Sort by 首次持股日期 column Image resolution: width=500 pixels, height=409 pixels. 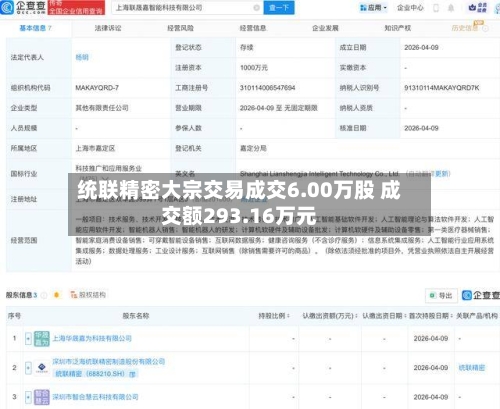click(452, 316)
